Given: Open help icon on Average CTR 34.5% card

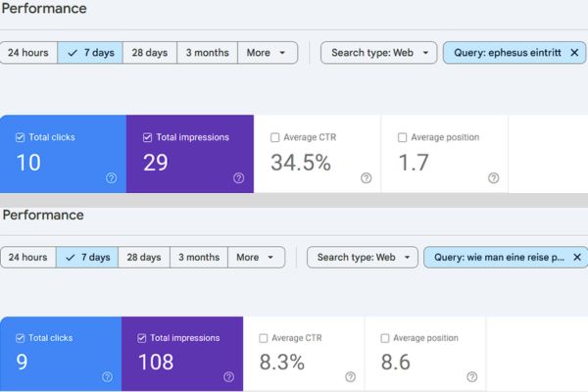Looking at the screenshot, I should [366, 178].
